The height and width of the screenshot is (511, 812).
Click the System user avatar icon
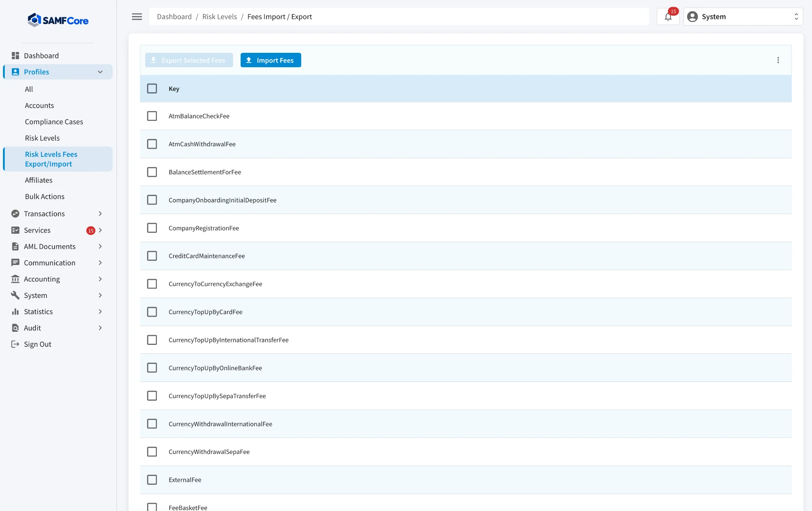(x=692, y=16)
